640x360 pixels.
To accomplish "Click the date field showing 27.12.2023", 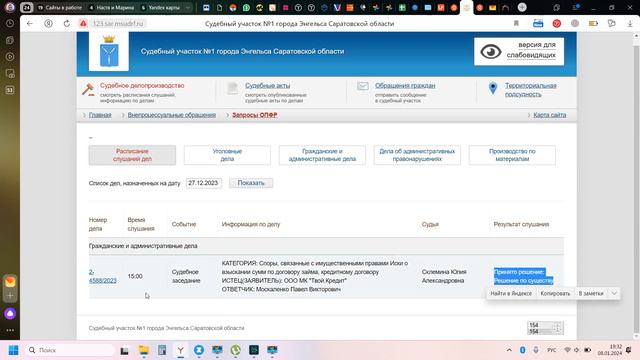I will click(203, 183).
